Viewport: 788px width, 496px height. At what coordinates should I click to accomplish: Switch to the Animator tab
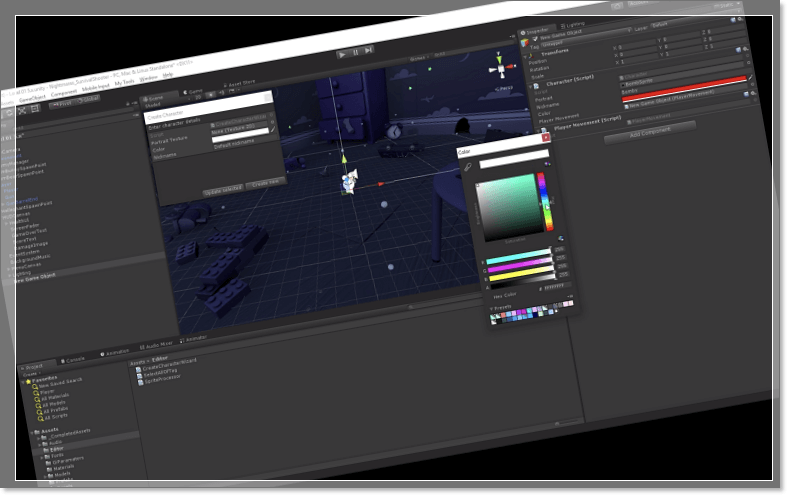coord(193,339)
